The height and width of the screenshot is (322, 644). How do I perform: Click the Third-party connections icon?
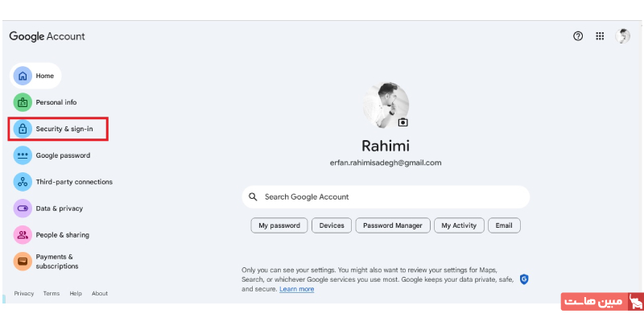click(23, 182)
